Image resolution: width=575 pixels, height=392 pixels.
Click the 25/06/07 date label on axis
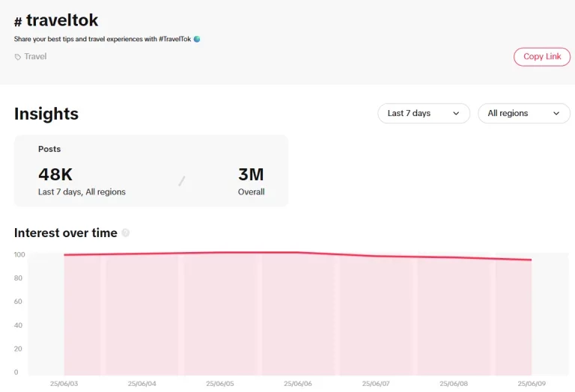[x=376, y=384]
